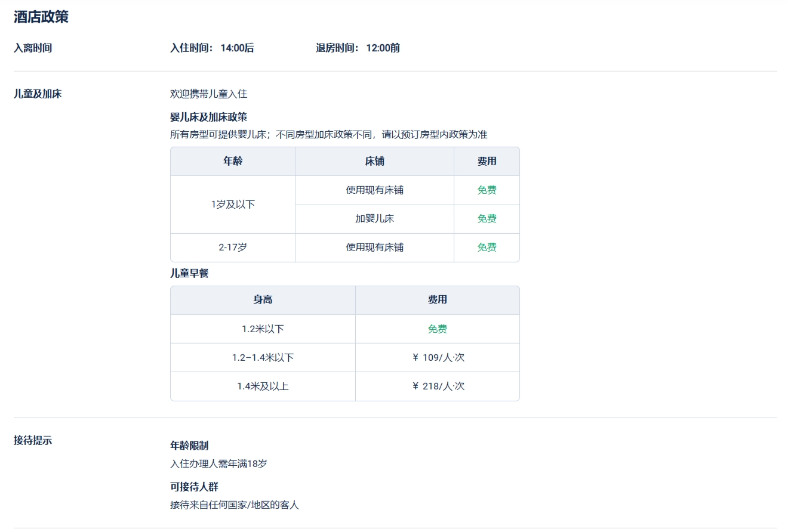This screenshot has width=788, height=532.
Task: Click the 身高 column header
Action: [x=263, y=300]
